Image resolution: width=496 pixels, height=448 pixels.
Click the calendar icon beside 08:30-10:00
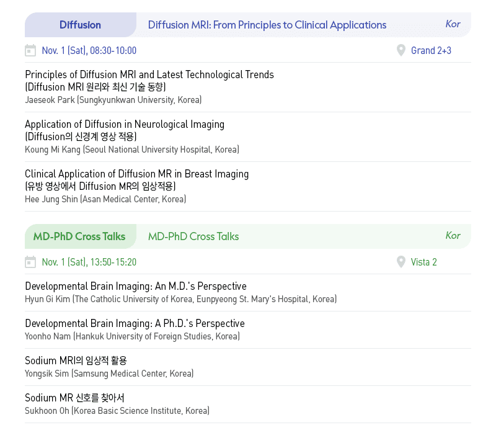30,50
